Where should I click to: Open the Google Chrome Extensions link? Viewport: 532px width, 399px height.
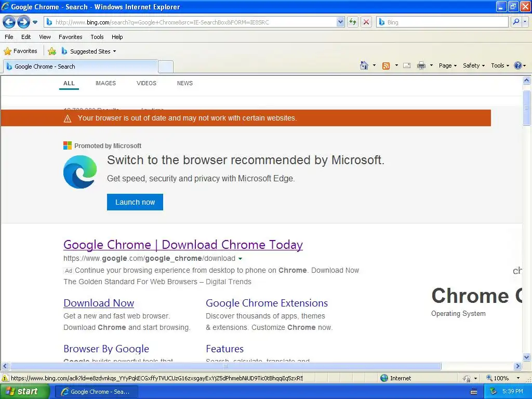(x=267, y=303)
